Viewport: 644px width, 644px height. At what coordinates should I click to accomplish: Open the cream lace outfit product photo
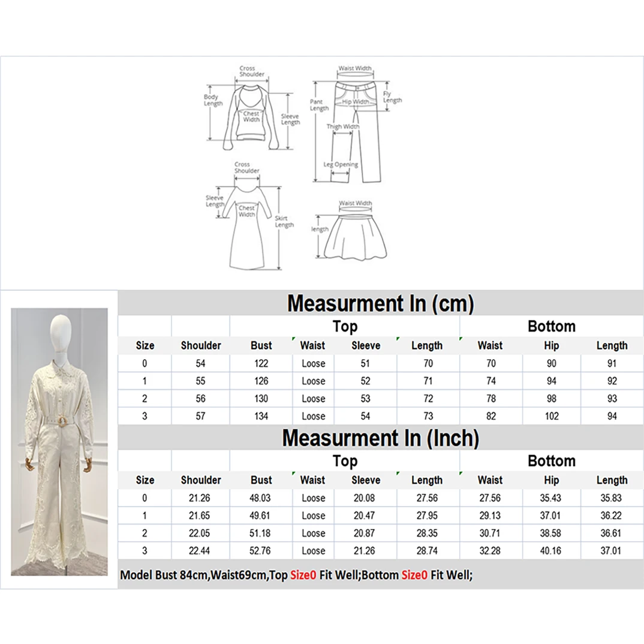[x=59, y=441]
